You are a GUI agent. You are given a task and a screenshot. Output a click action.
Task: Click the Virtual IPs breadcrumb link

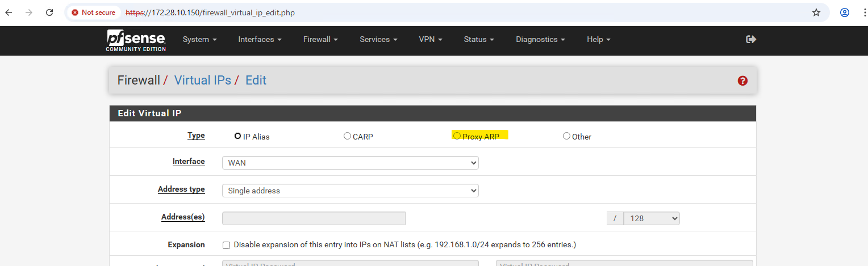point(203,81)
